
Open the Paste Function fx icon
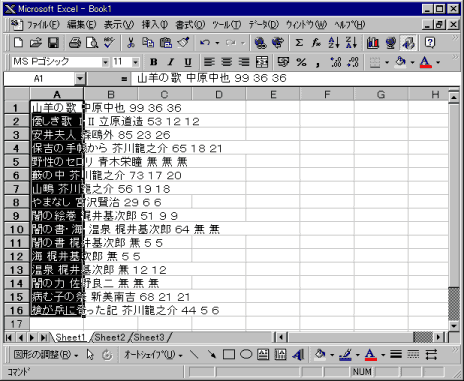316,43
